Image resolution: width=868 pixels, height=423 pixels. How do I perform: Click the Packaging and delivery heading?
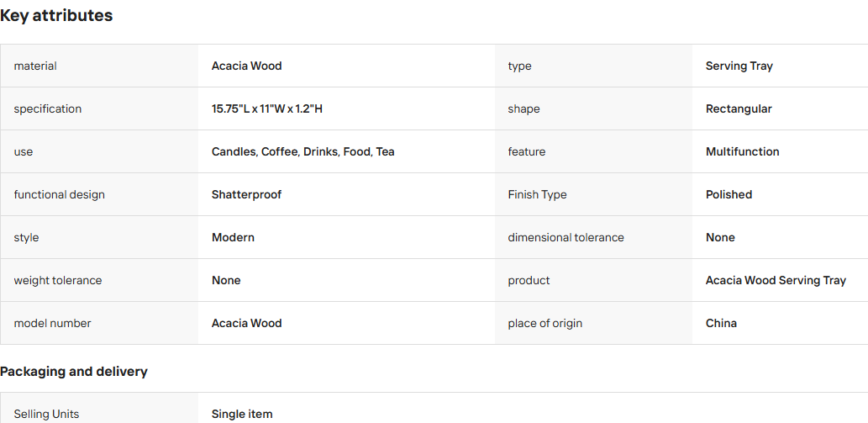74,372
